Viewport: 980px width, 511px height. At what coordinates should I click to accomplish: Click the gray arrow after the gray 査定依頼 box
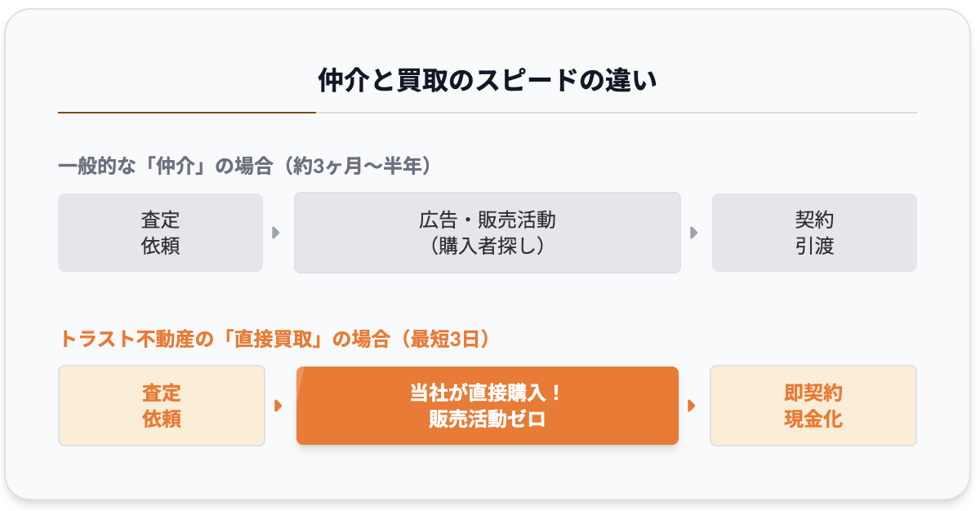(276, 233)
